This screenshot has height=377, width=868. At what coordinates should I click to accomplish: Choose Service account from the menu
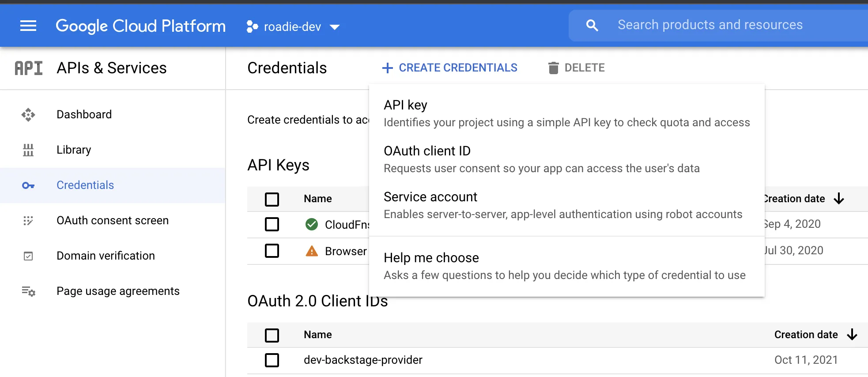pos(430,197)
